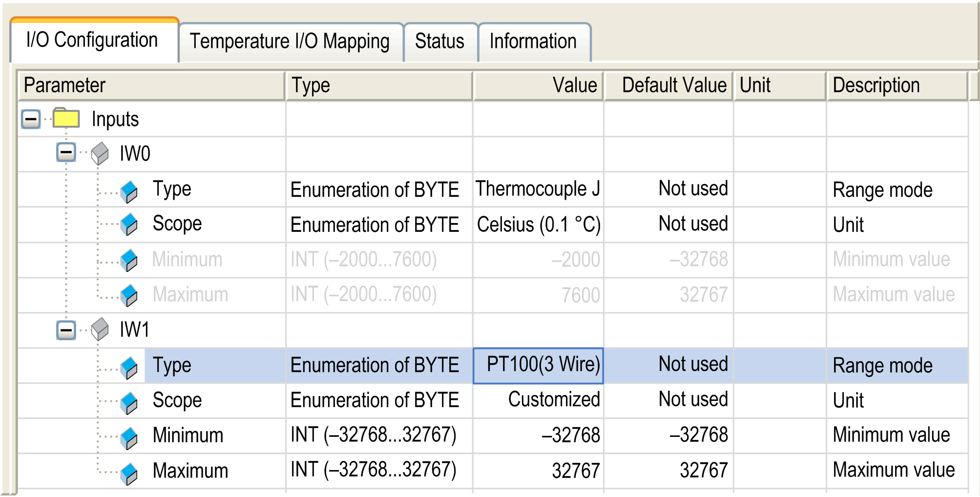This screenshot has width=980, height=497.
Task: Open the Information tab
Action: pyautogui.click(x=534, y=42)
